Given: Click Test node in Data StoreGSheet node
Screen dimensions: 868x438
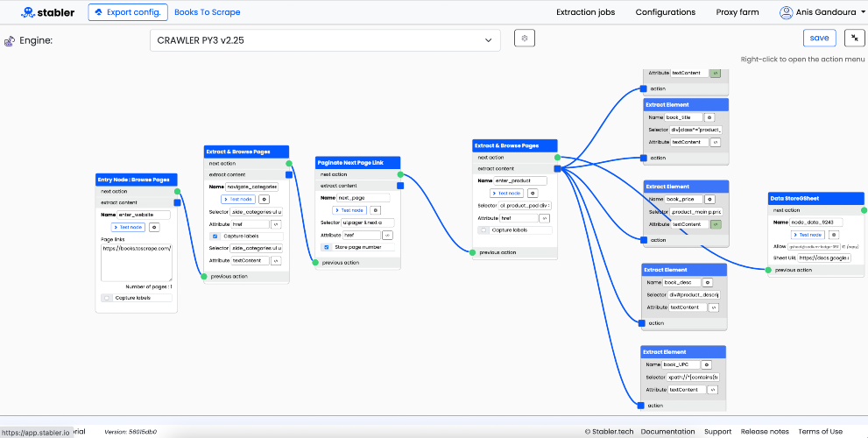Looking at the screenshot, I should (x=808, y=234).
